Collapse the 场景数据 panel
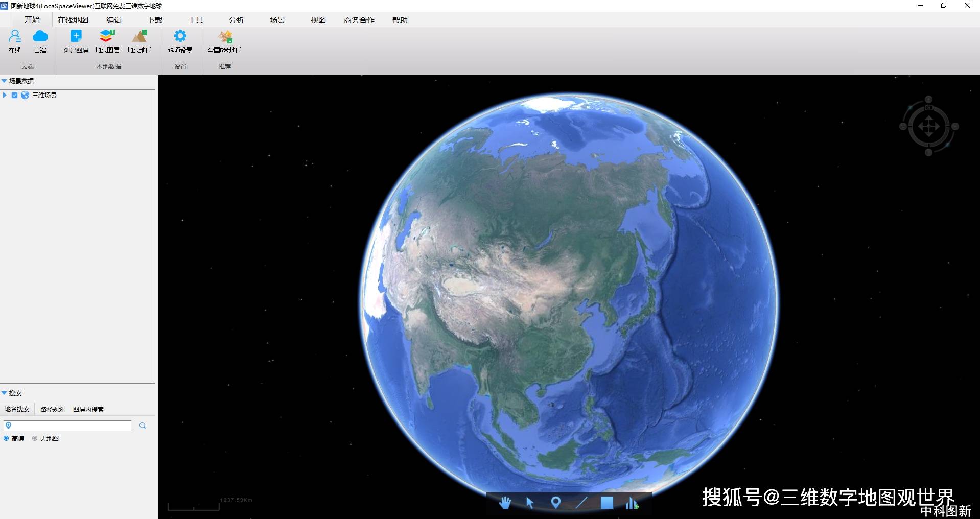The height and width of the screenshot is (519, 980). click(x=5, y=81)
